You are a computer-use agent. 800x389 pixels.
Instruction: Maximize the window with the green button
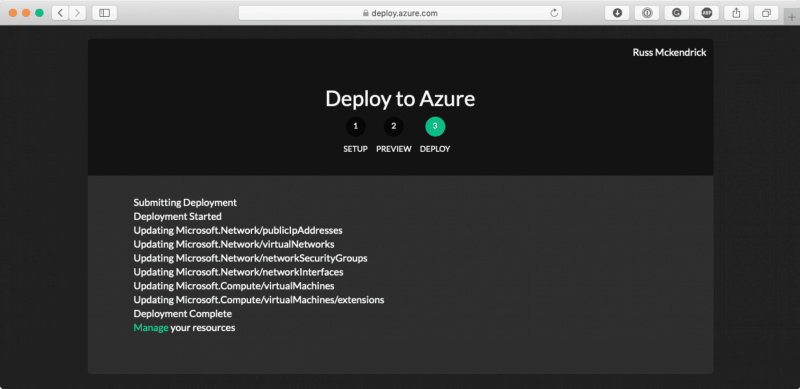(x=39, y=13)
